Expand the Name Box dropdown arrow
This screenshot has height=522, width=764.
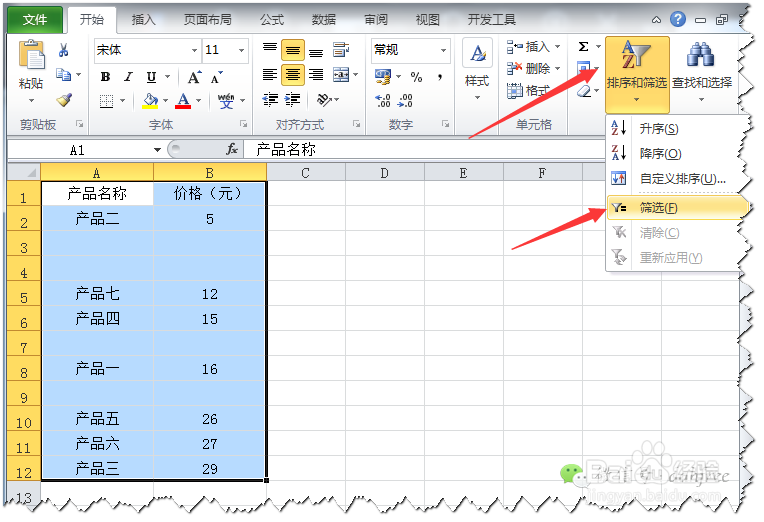(157, 150)
